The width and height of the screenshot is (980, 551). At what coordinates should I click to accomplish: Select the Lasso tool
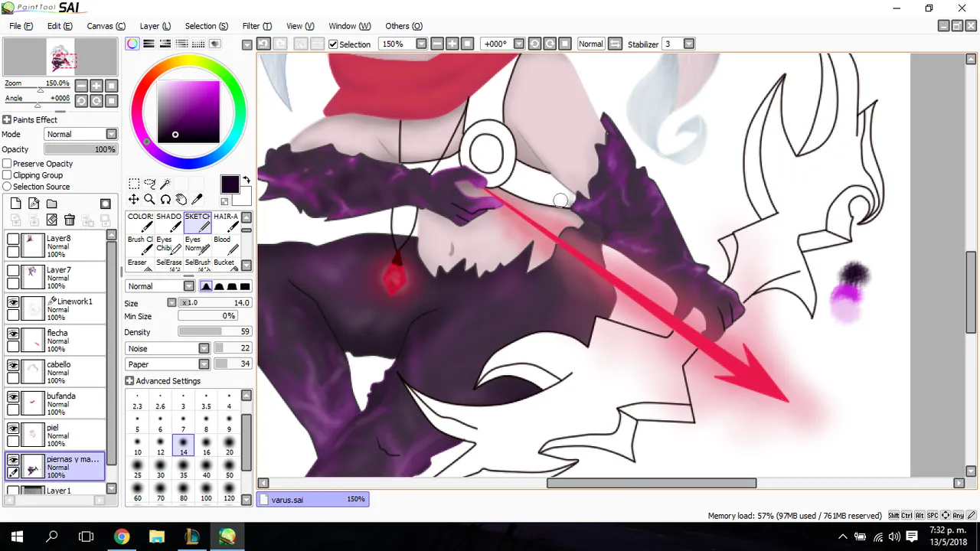pyautogui.click(x=150, y=184)
